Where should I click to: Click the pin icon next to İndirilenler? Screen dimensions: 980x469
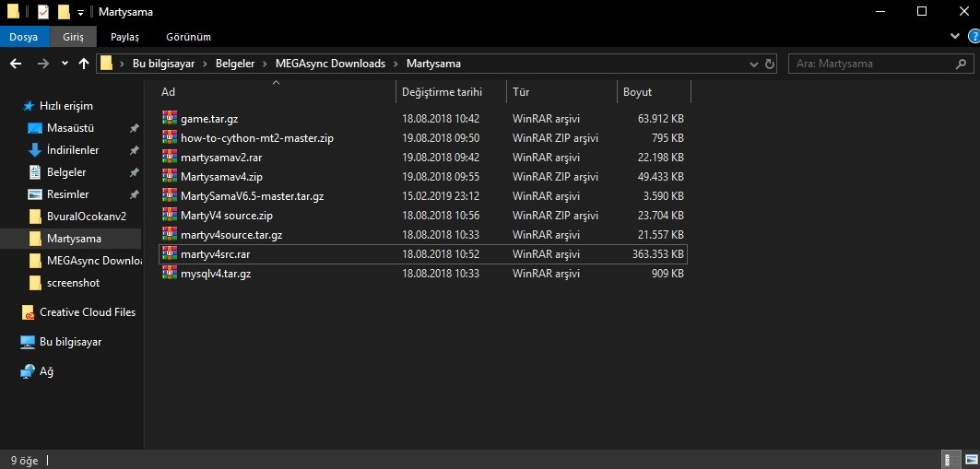tap(134, 150)
